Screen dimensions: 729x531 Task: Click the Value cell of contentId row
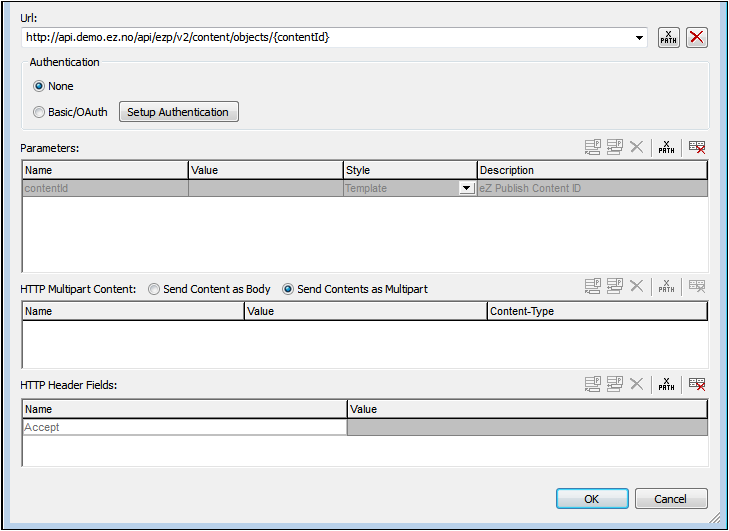pos(266,188)
